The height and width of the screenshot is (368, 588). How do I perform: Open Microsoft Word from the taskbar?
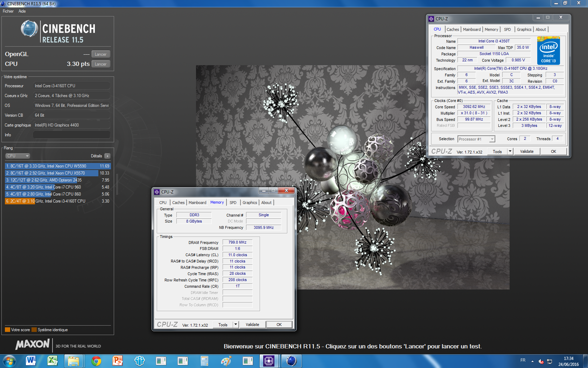(x=31, y=361)
